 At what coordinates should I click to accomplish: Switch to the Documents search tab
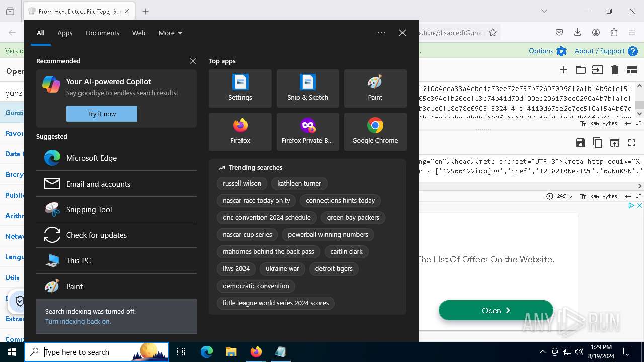pyautogui.click(x=102, y=33)
